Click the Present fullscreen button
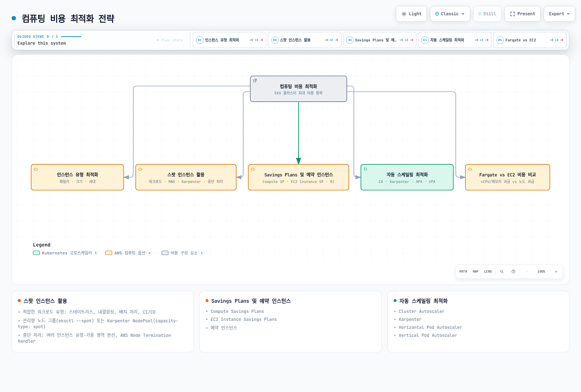The height and width of the screenshot is (392, 581). (x=522, y=14)
